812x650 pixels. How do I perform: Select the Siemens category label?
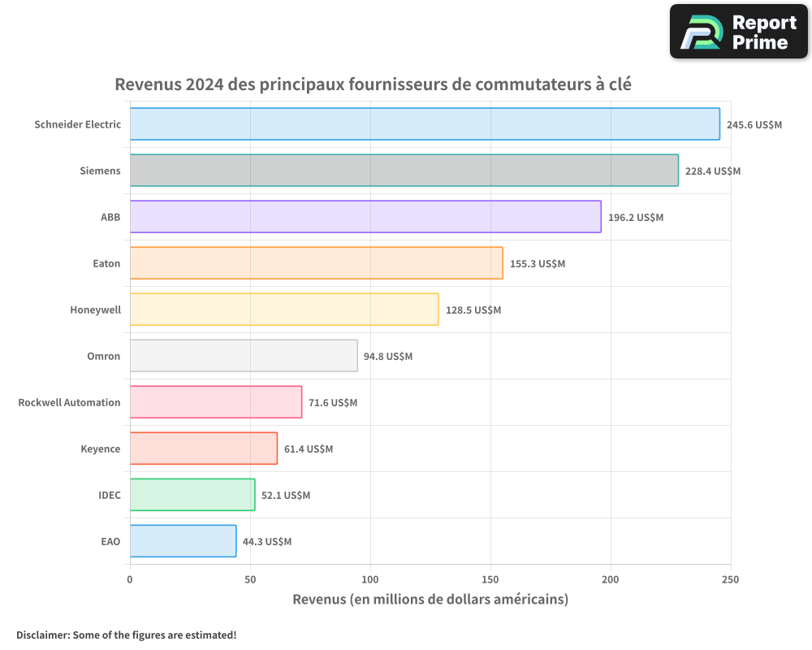pyautogui.click(x=101, y=171)
